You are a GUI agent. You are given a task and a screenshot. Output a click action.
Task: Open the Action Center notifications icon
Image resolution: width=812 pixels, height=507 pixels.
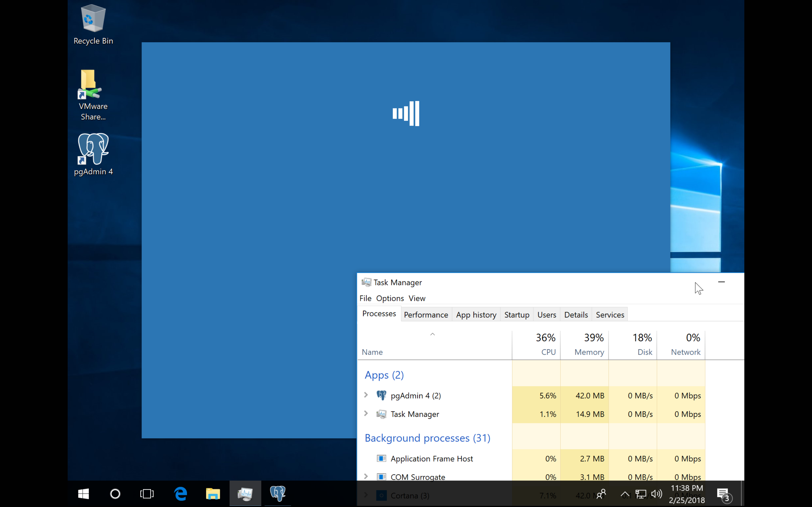723,493
